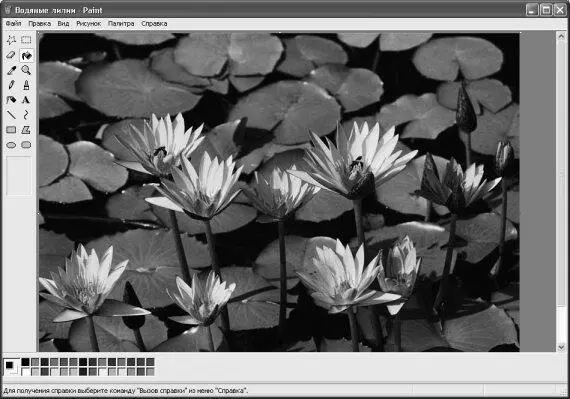570x399 pixels.
Task: Open the Файл menu
Action: [13, 24]
